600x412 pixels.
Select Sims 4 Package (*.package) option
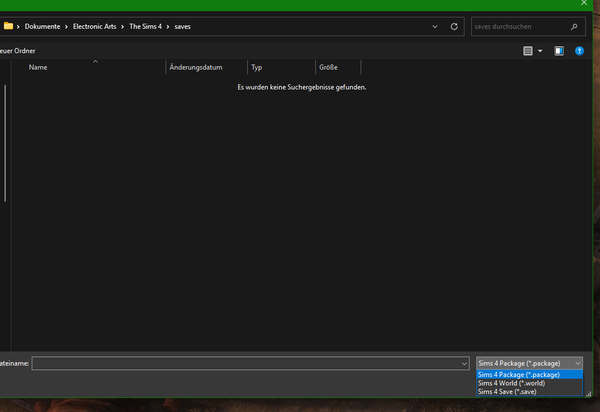click(519, 374)
